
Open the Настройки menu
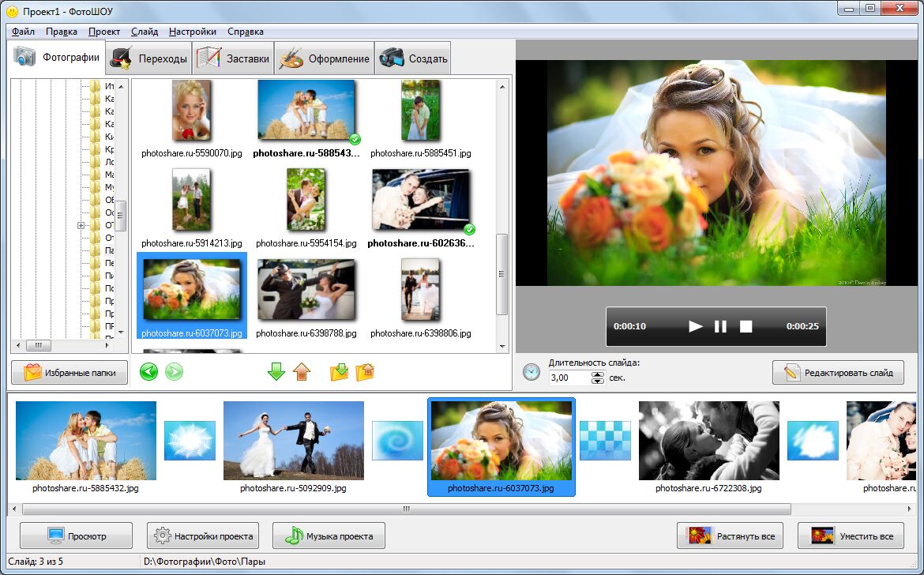click(193, 32)
